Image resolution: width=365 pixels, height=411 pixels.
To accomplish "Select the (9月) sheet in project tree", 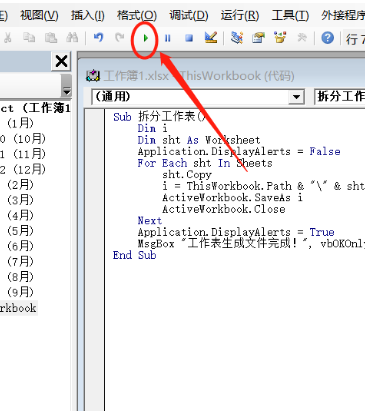I will click(20, 292).
